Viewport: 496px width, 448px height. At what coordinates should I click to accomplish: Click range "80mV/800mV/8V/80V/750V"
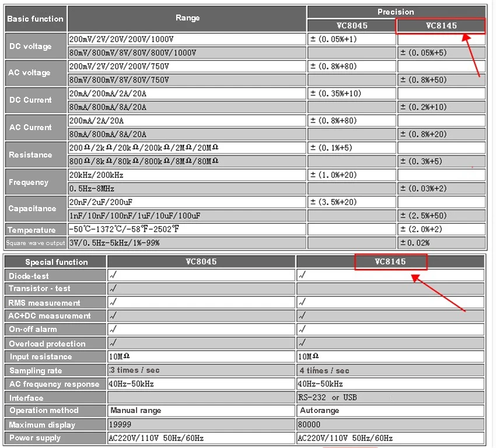[x=187, y=80]
